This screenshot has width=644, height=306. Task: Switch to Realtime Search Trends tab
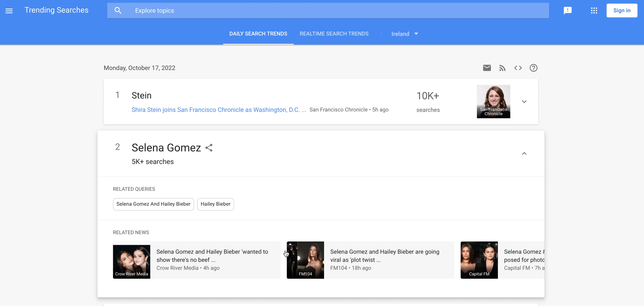[x=334, y=34]
